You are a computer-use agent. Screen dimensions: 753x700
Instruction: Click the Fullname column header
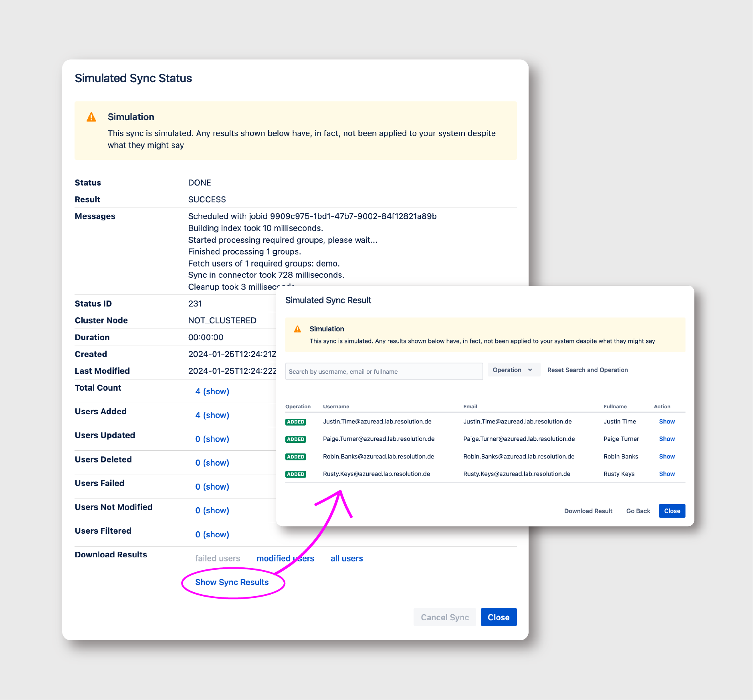(615, 406)
